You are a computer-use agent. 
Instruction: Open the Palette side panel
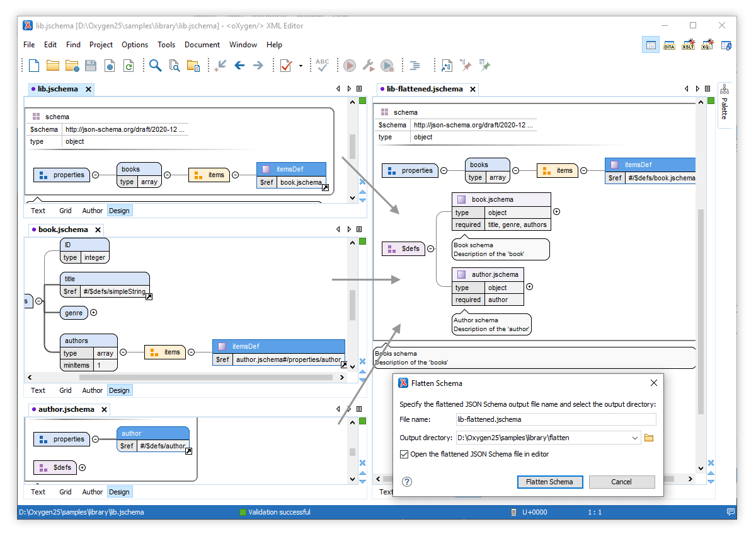pyautogui.click(x=724, y=105)
